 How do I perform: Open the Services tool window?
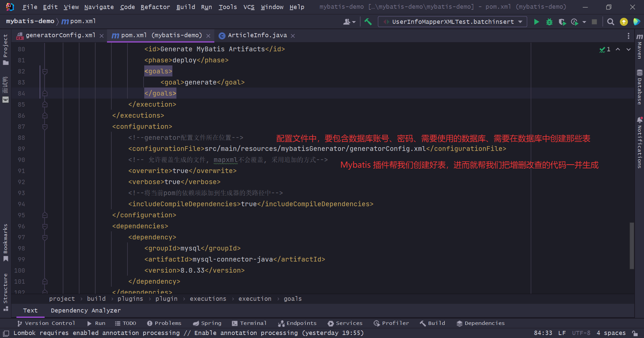pyautogui.click(x=345, y=323)
